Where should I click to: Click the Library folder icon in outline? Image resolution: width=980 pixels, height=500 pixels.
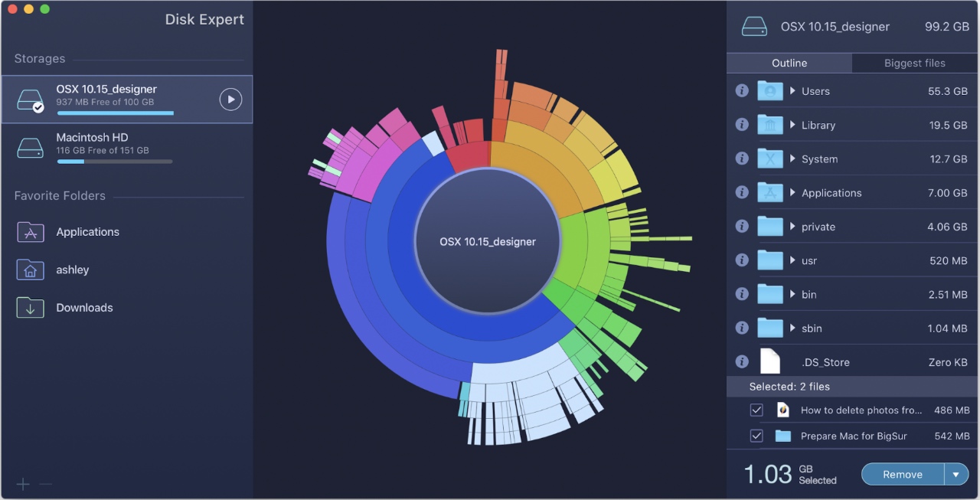[770, 125]
